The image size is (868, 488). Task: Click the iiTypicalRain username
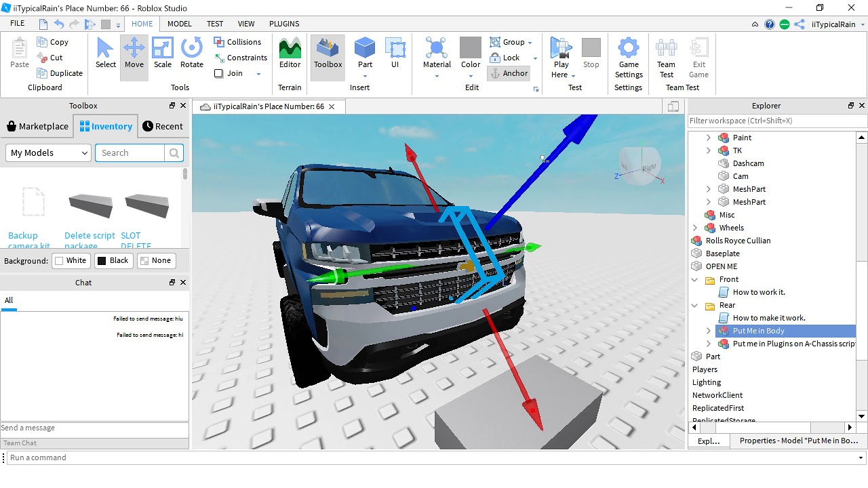pos(833,24)
